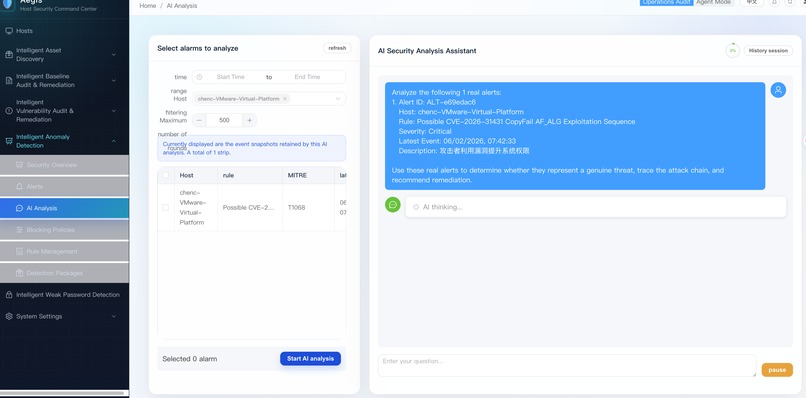This screenshot has width=806, height=398.
Task: Click the refresh button
Action: (337, 48)
